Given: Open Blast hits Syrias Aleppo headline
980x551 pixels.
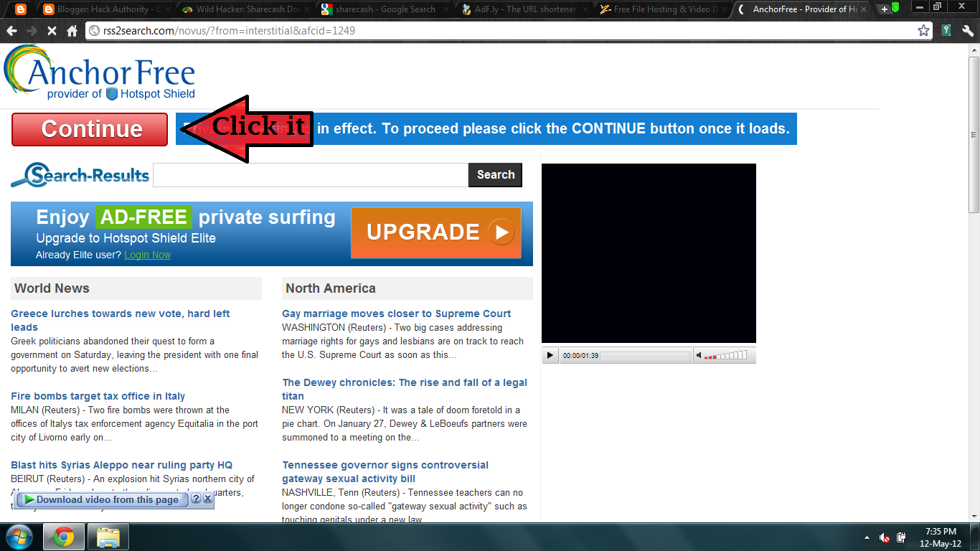Looking at the screenshot, I should 122,465.
